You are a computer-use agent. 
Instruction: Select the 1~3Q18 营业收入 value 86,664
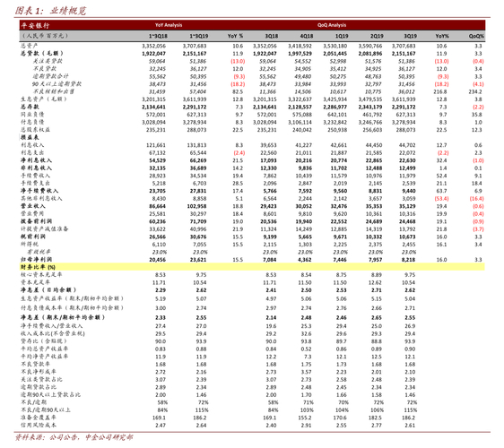158,206
